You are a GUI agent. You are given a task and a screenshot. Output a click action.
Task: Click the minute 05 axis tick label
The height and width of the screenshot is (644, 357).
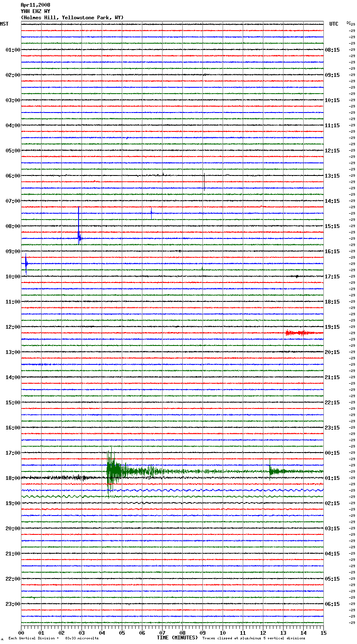coord(122,633)
